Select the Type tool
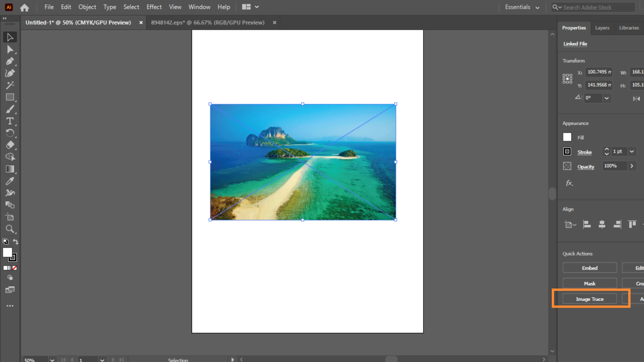 [x=10, y=121]
